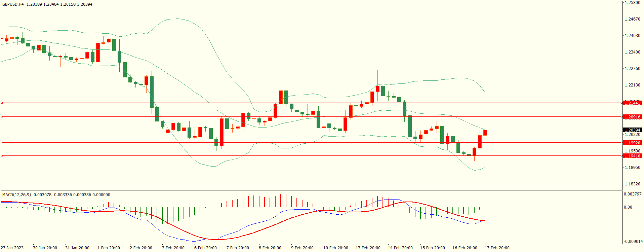Click the 1.21441 horizontal line price tag
The image size is (644, 252).
(632, 103)
